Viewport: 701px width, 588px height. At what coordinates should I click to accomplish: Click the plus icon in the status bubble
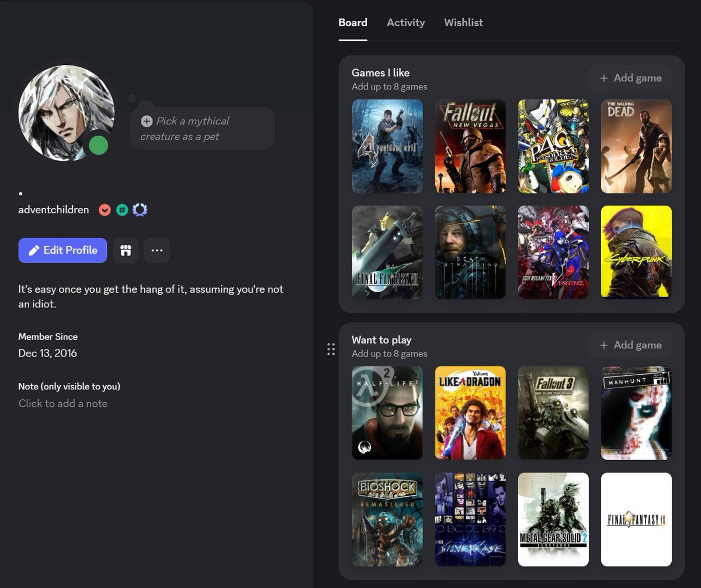[x=147, y=121]
